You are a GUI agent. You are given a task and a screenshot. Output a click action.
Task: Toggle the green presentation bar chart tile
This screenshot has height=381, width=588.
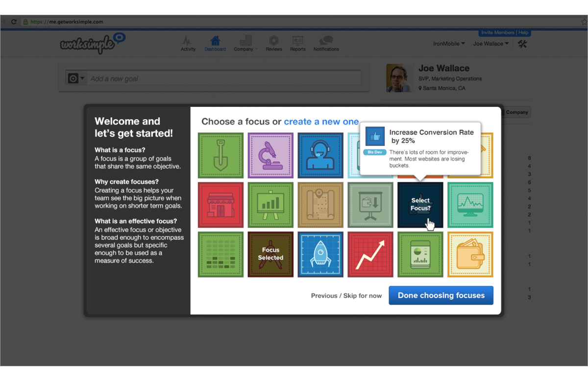point(270,205)
